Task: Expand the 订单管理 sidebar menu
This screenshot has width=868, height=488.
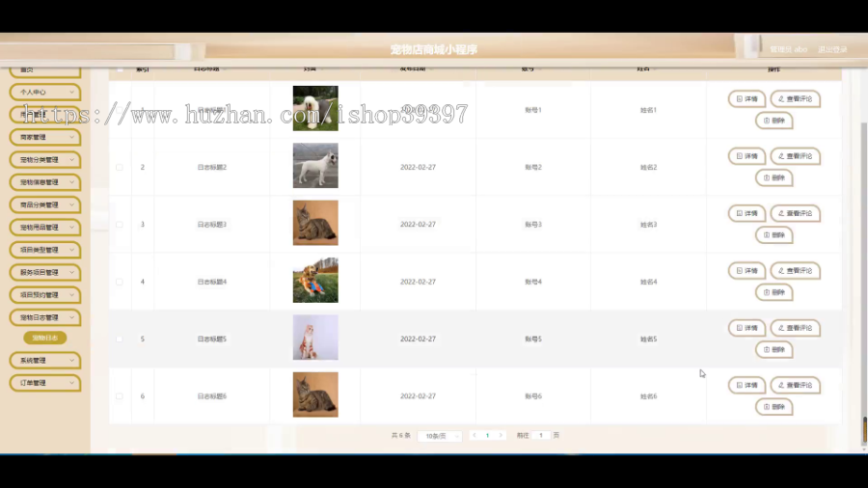Action: click(44, 383)
